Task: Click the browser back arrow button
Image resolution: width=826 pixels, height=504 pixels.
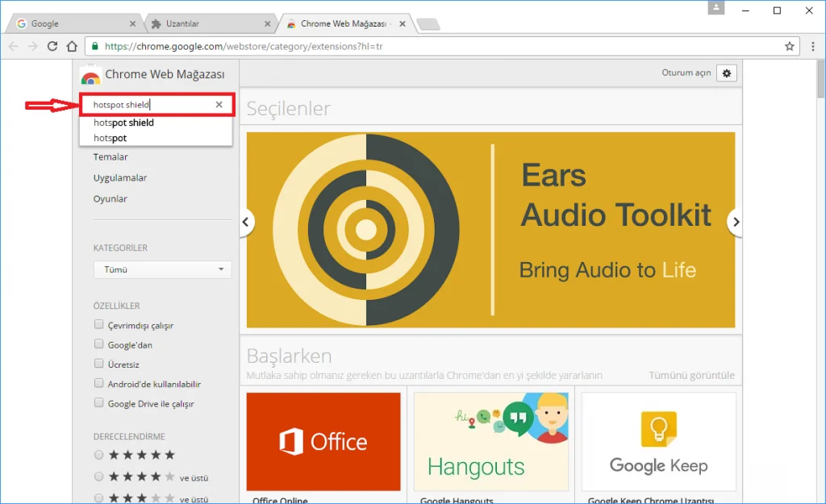Action: [13, 47]
